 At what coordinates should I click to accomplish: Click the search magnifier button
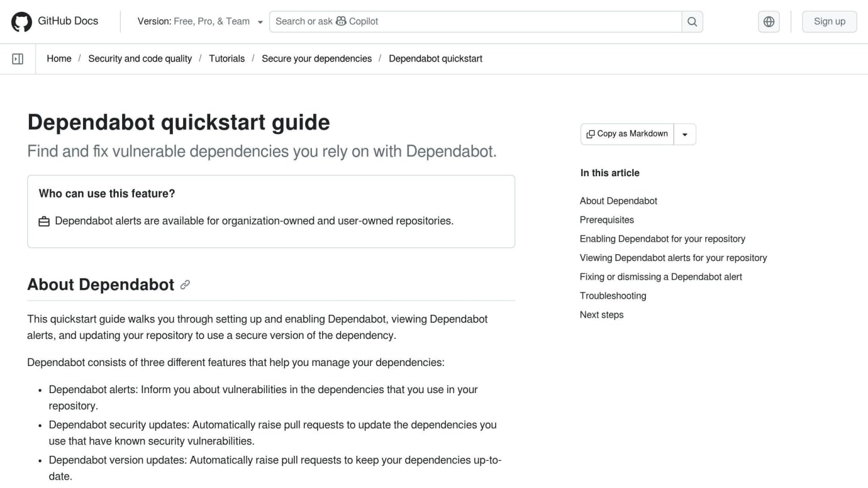coord(692,21)
